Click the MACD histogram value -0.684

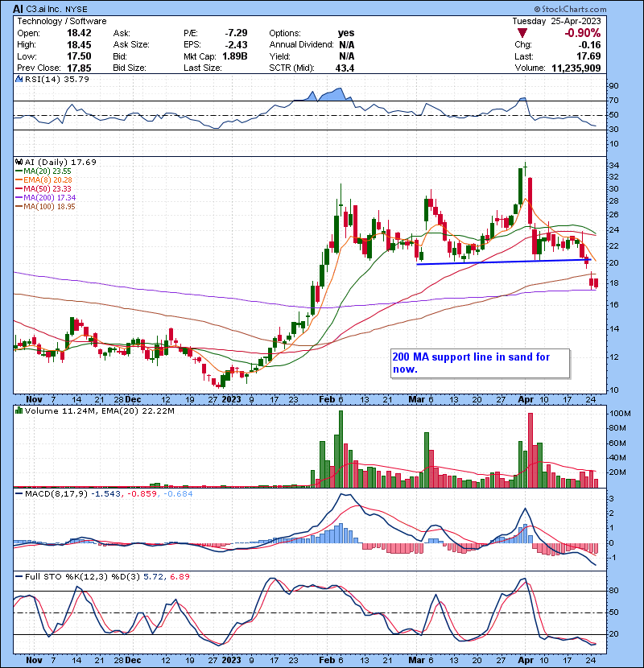(x=178, y=494)
